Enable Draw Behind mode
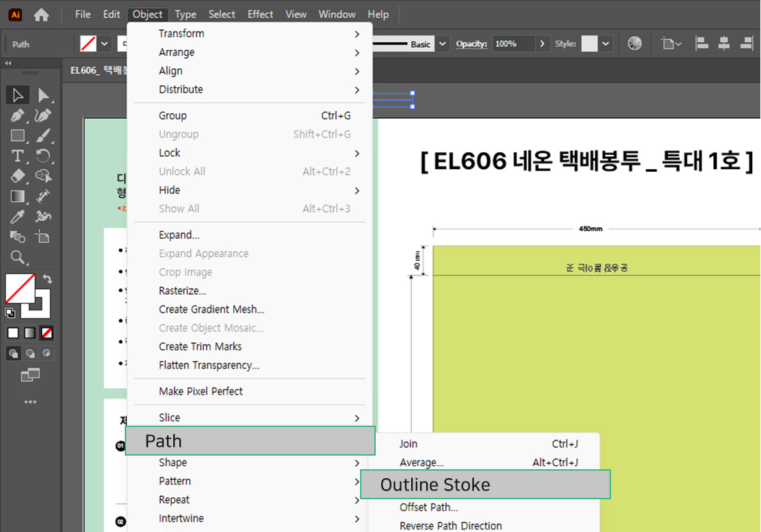 30,353
